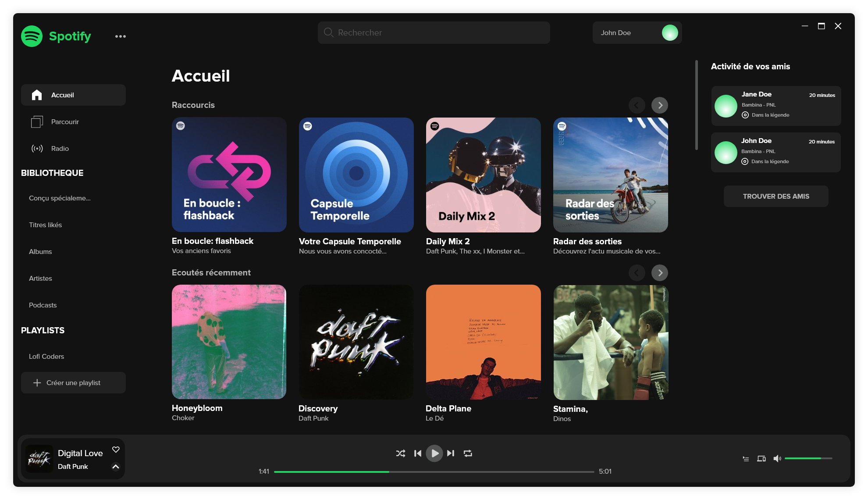Open the Discovery album cover
868x500 pixels.
(356, 342)
